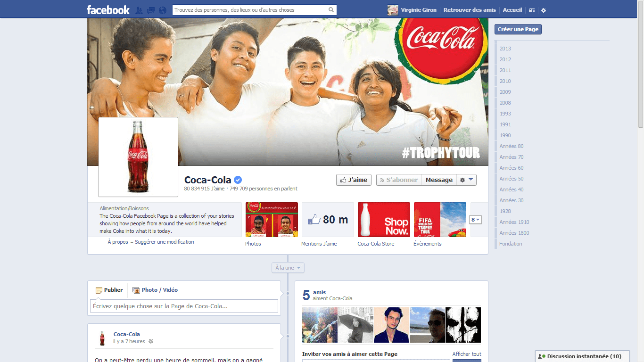Screen dimensions: 644x362
Task: Open friend requests icon in top bar
Action: [x=139, y=10]
